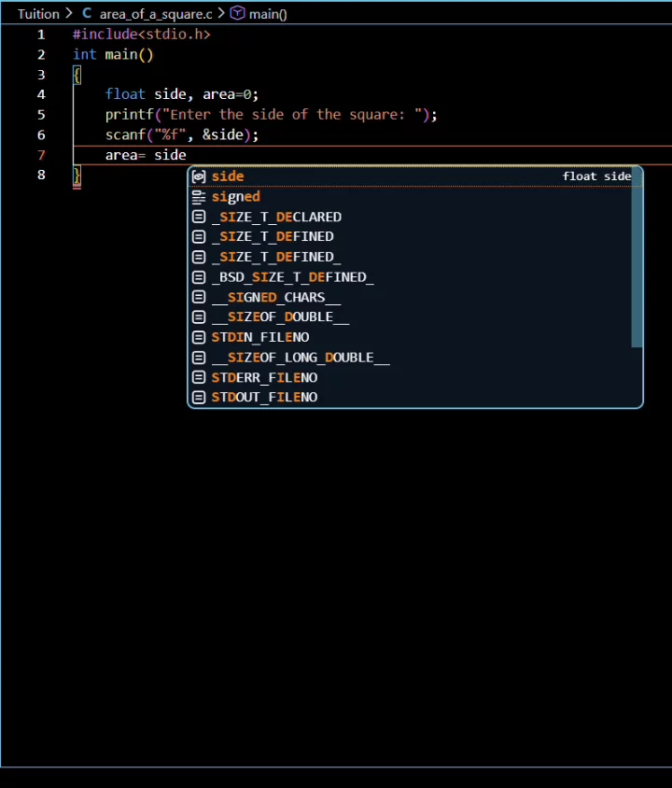Select the 'side' autocomplete suggestion
This screenshot has width=672, height=788.
(414, 176)
